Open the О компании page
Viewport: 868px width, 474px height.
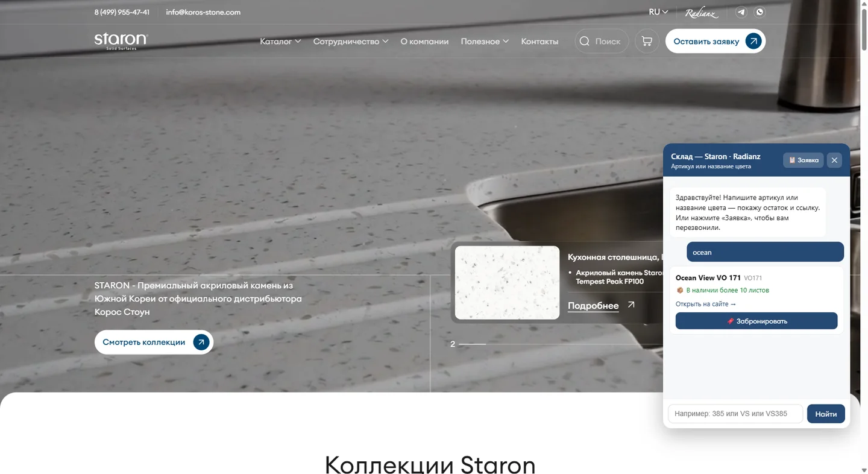pyautogui.click(x=424, y=42)
